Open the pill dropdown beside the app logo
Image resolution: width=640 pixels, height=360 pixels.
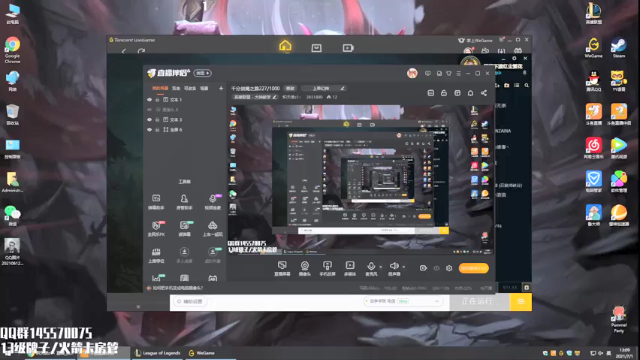tap(202, 73)
